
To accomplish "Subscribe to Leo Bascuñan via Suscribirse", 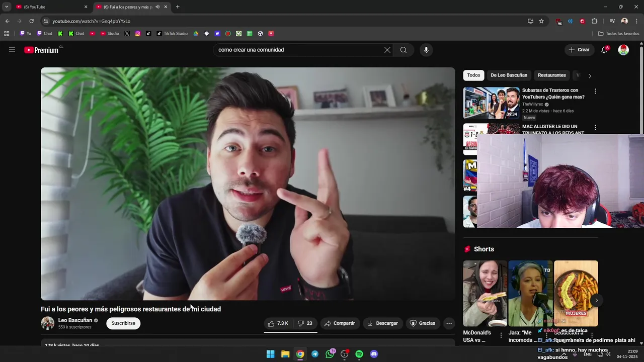I will [x=123, y=323].
